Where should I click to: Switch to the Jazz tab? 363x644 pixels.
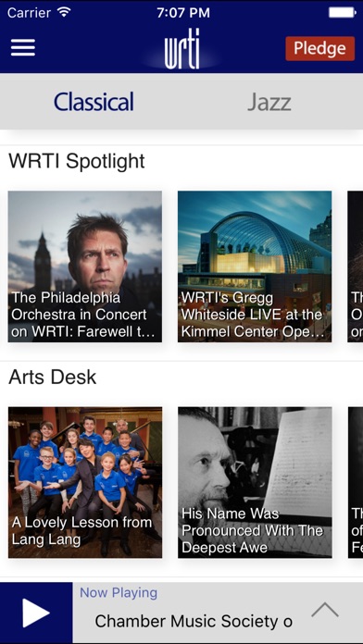click(269, 102)
